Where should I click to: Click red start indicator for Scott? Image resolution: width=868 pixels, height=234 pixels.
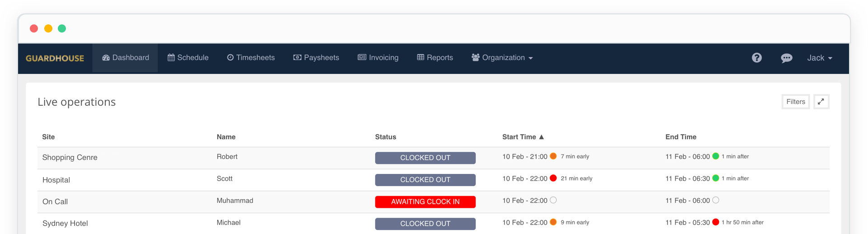coord(553,178)
